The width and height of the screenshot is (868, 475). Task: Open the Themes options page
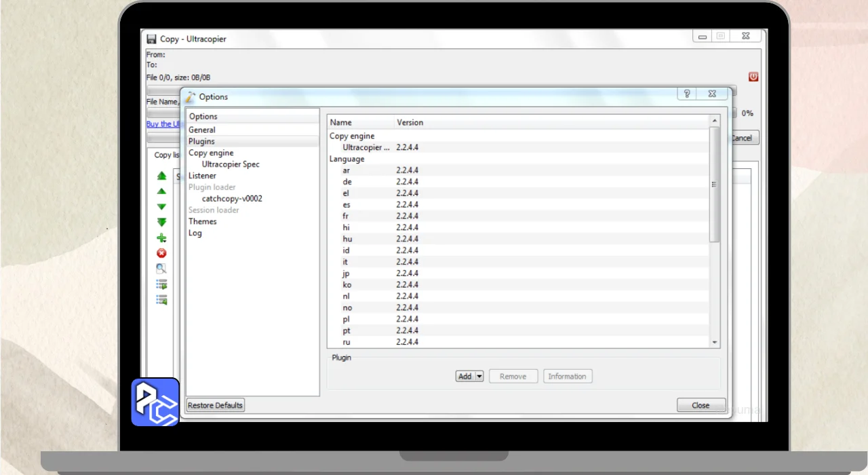203,221
